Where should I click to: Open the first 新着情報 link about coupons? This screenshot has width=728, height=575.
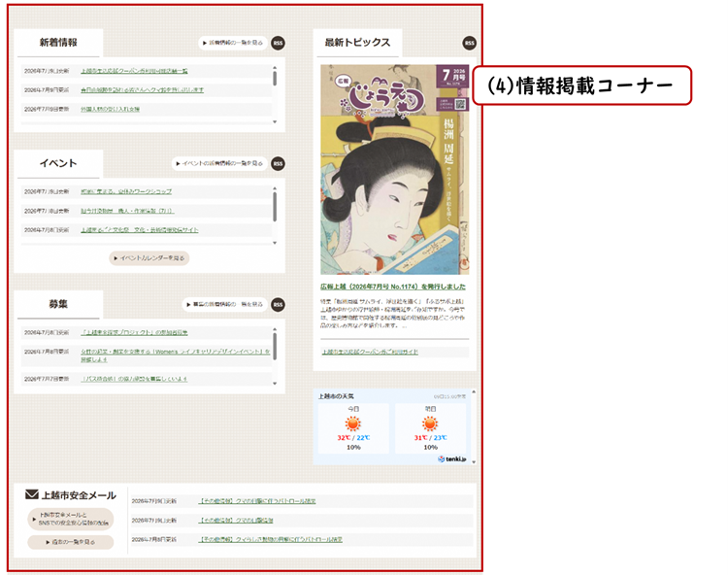(x=134, y=71)
